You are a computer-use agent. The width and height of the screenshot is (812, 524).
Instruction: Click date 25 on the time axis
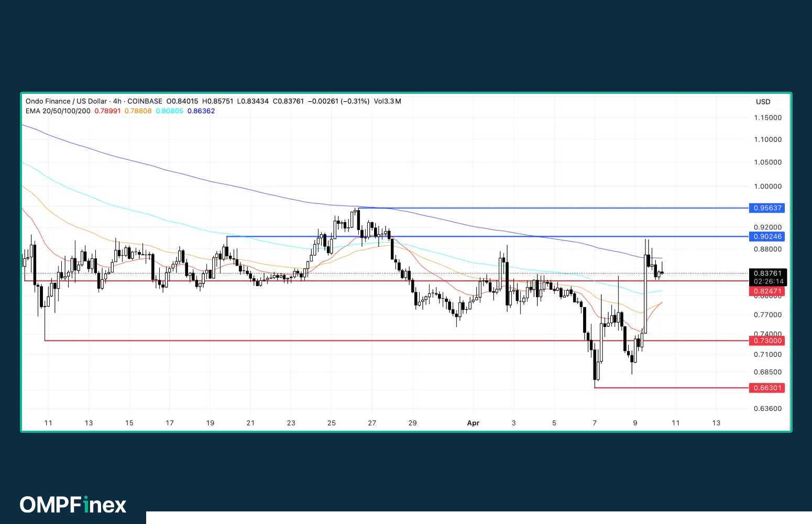pyautogui.click(x=332, y=423)
